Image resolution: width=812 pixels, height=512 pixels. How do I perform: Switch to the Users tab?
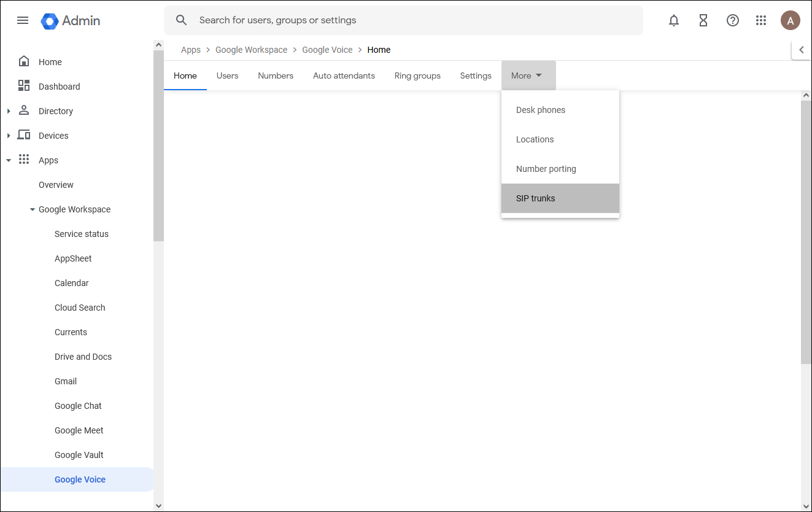[x=227, y=76]
